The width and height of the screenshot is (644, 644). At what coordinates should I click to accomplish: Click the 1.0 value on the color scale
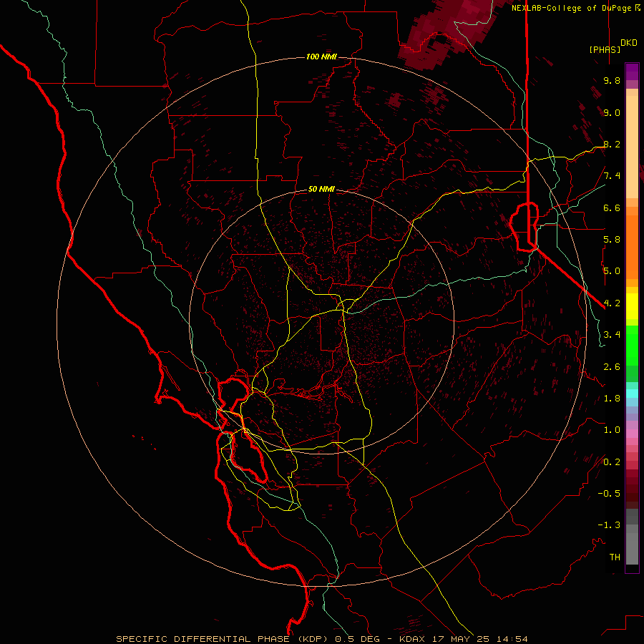[x=612, y=430]
